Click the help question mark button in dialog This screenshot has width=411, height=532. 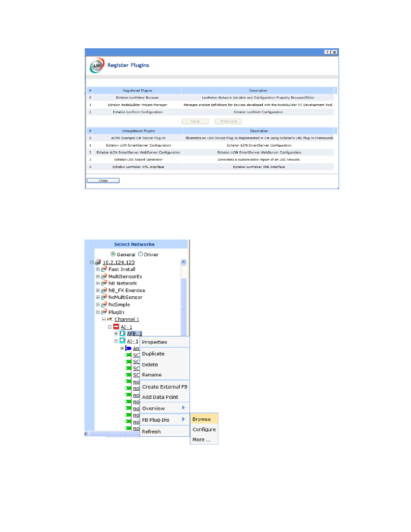pyautogui.click(x=327, y=52)
